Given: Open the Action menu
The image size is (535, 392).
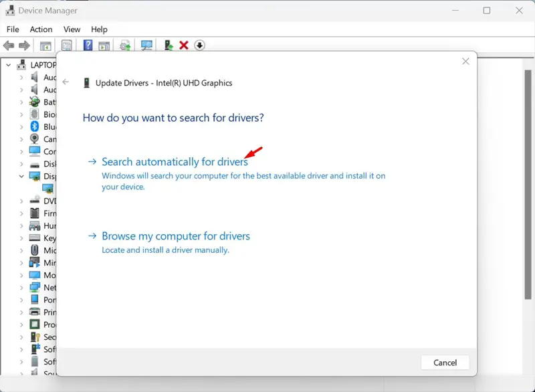Looking at the screenshot, I should [x=41, y=29].
